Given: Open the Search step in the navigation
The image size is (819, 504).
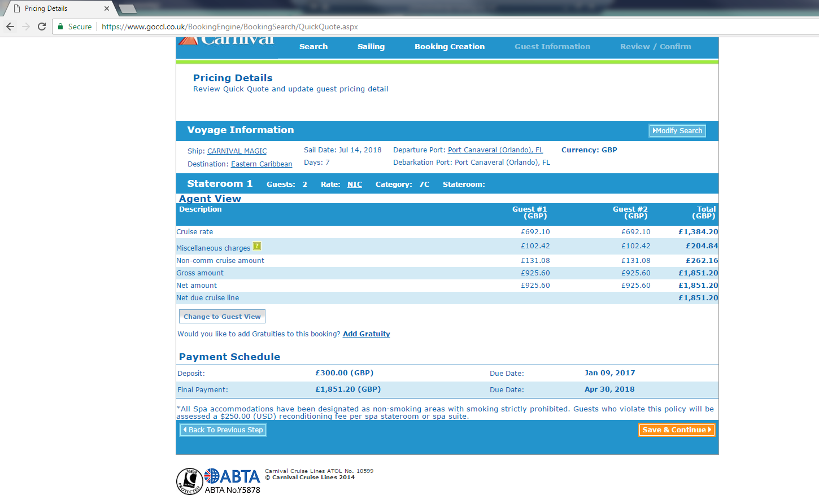Looking at the screenshot, I should coord(313,47).
